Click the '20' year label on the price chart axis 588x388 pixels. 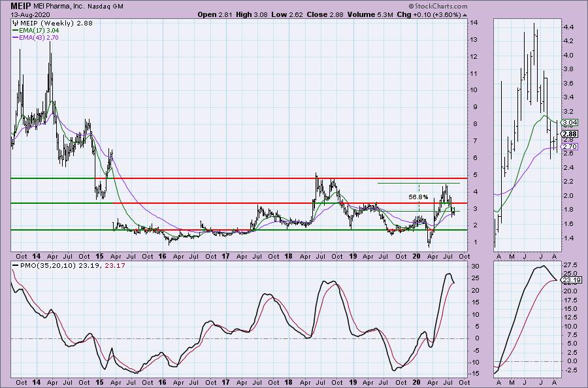(416, 257)
